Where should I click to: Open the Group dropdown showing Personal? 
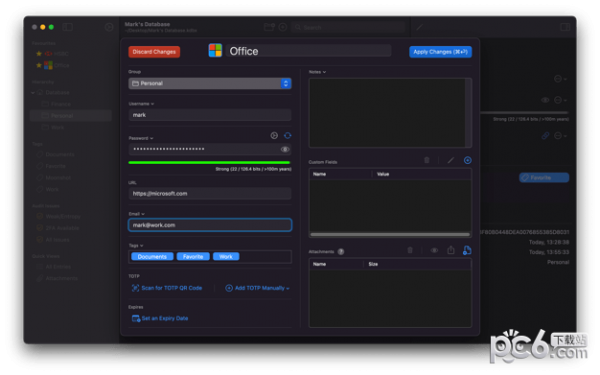[210, 83]
